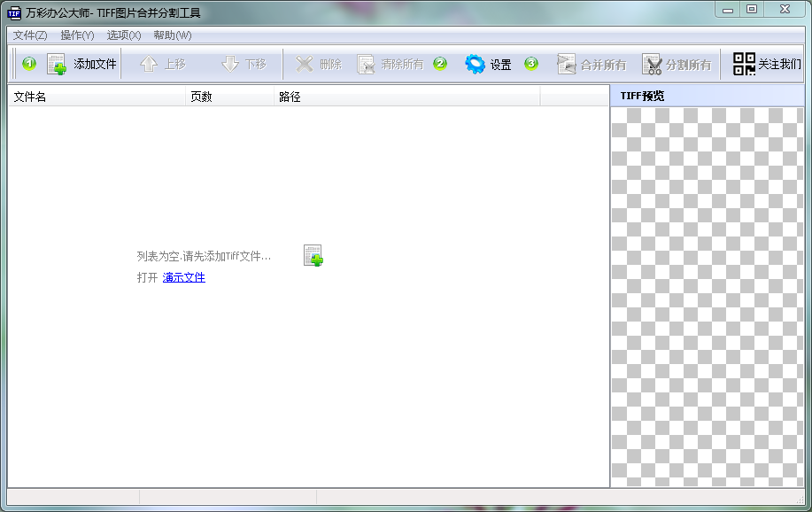Click the Merge All (合并所有) icon

567,65
